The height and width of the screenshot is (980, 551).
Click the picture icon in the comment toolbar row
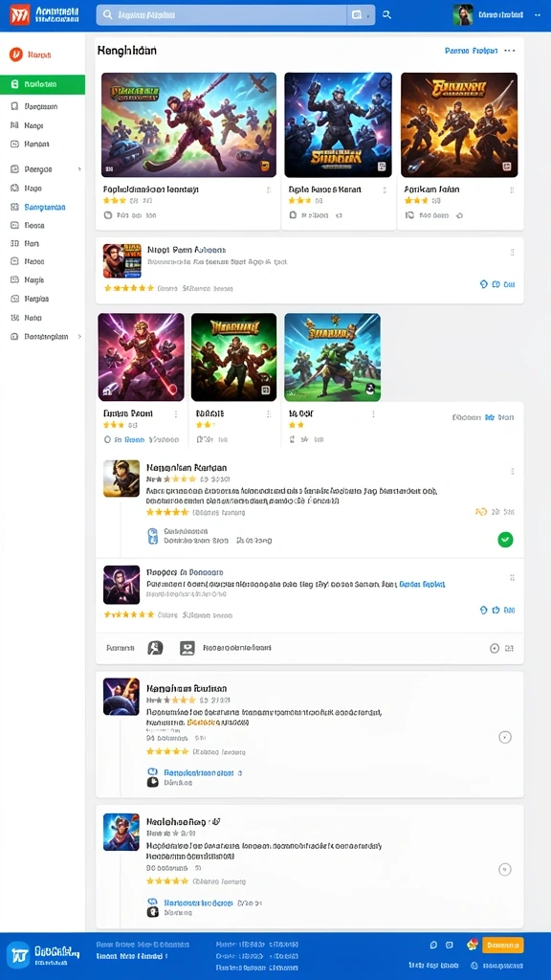pyautogui.click(x=187, y=648)
